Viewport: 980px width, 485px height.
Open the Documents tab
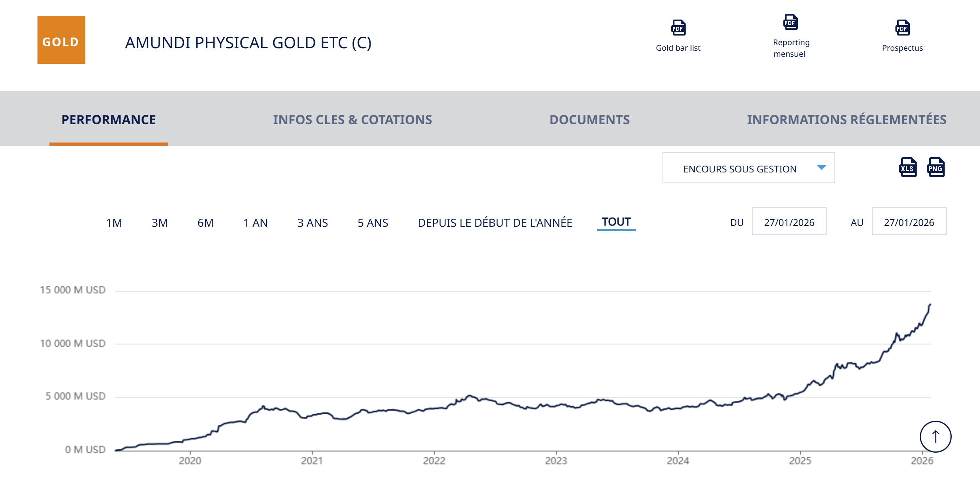click(x=590, y=119)
